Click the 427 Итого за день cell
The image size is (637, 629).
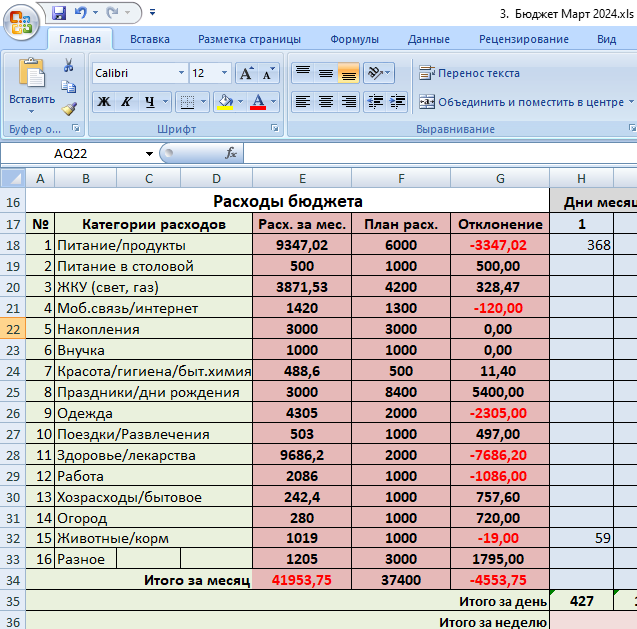pos(581,601)
